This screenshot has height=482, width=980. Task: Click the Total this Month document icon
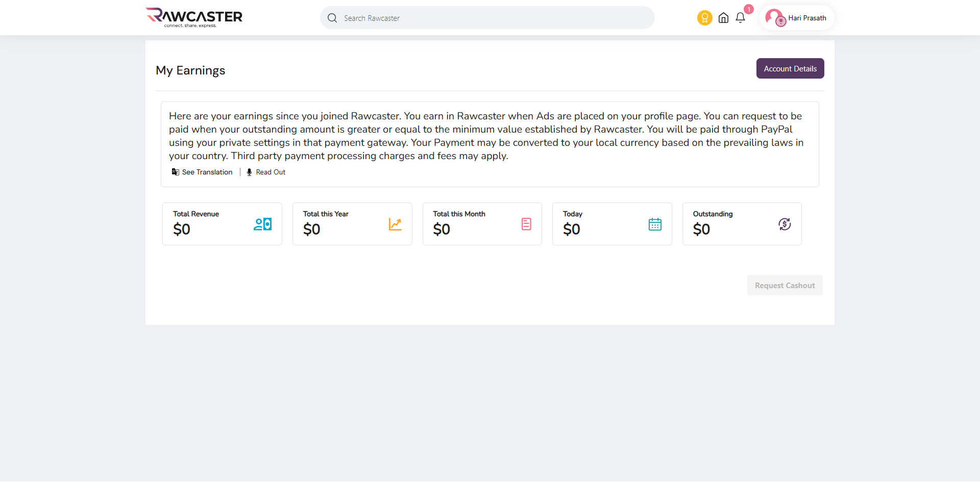tap(526, 224)
